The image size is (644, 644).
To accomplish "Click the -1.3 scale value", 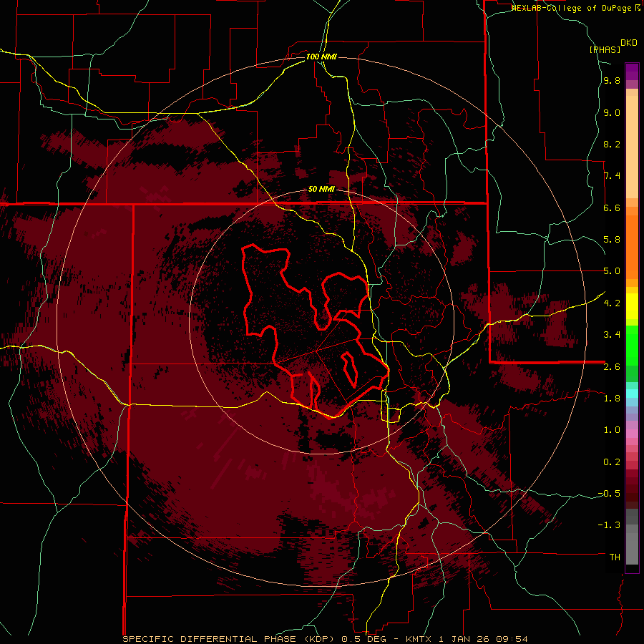I will (609, 525).
